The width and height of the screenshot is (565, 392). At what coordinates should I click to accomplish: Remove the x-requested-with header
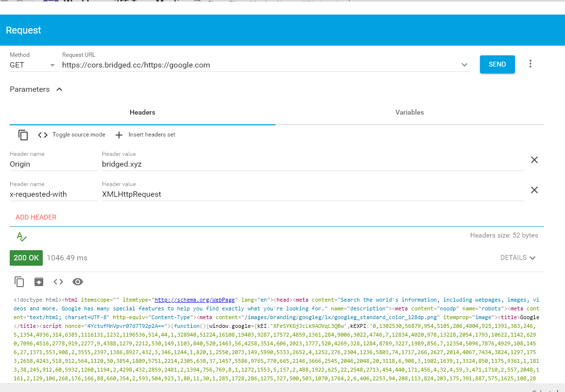click(x=534, y=189)
